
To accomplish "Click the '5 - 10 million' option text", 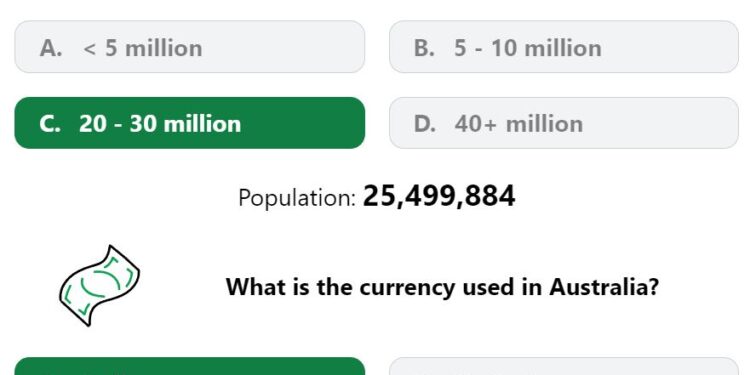I will (x=528, y=48).
